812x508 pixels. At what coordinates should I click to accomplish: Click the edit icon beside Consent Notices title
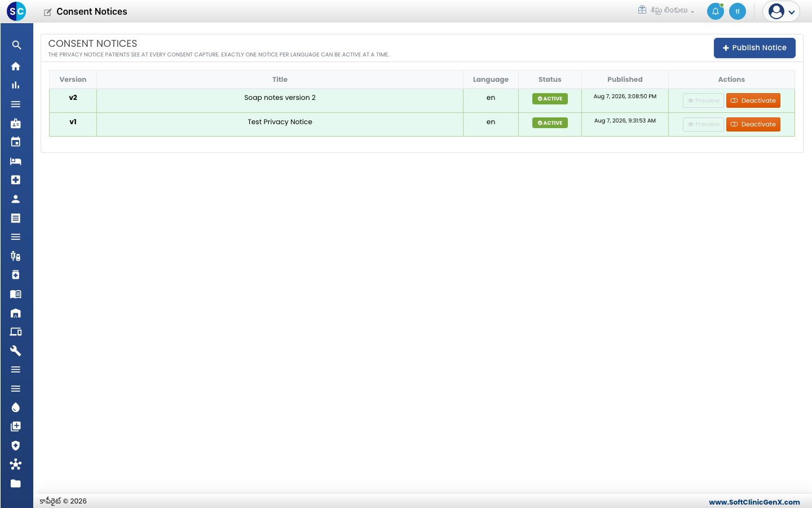pyautogui.click(x=48, y=12)
